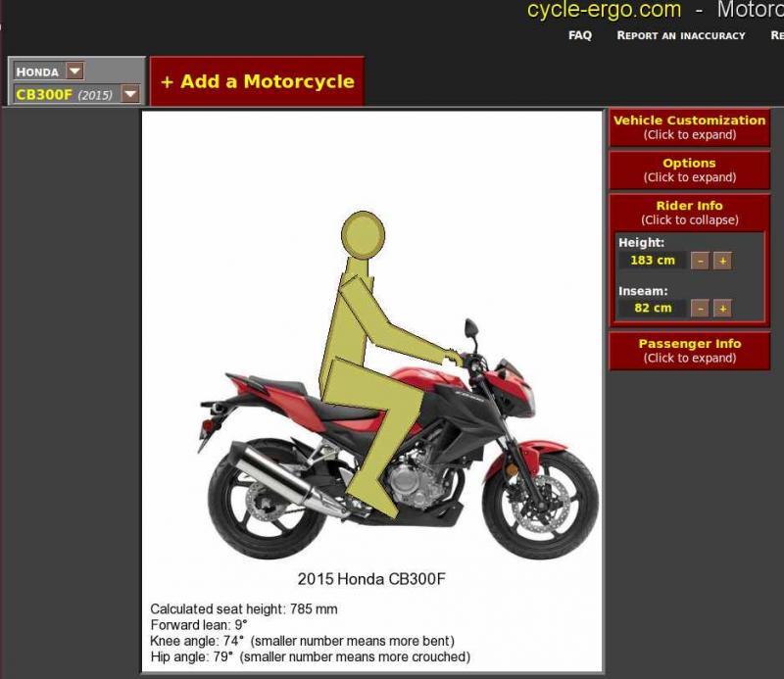Expand the Vehicle Customization panel

(689, 127)
